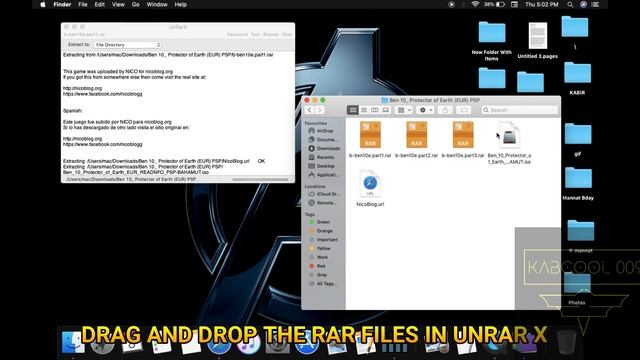Open the Finder group-by dropdown

tap(404, 110)
